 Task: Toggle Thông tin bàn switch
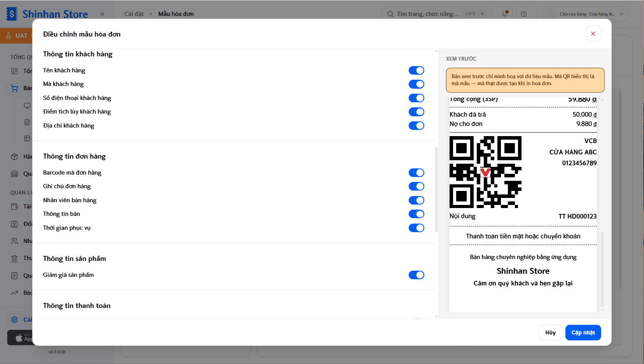pos(416,214)
